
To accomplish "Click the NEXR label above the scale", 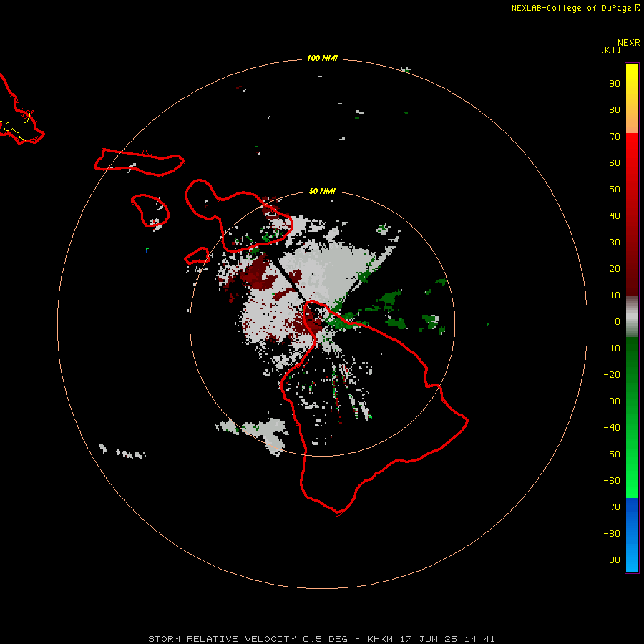I will [629, 43].
